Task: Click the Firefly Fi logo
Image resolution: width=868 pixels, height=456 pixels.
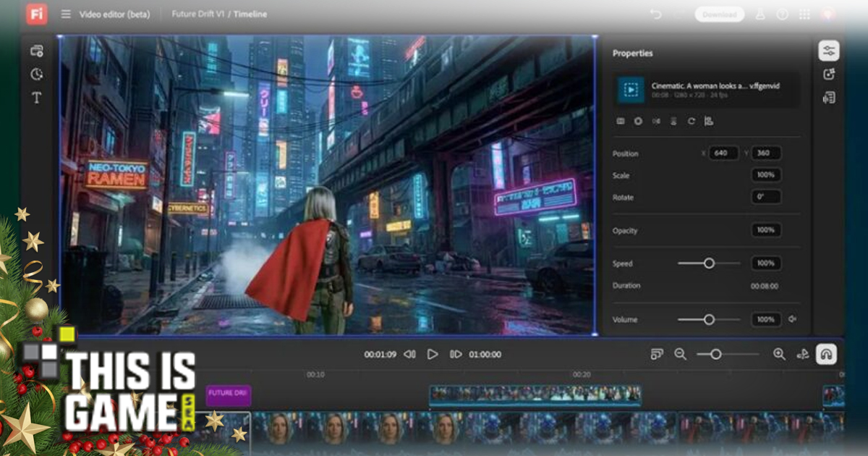Action: (37, 14)
